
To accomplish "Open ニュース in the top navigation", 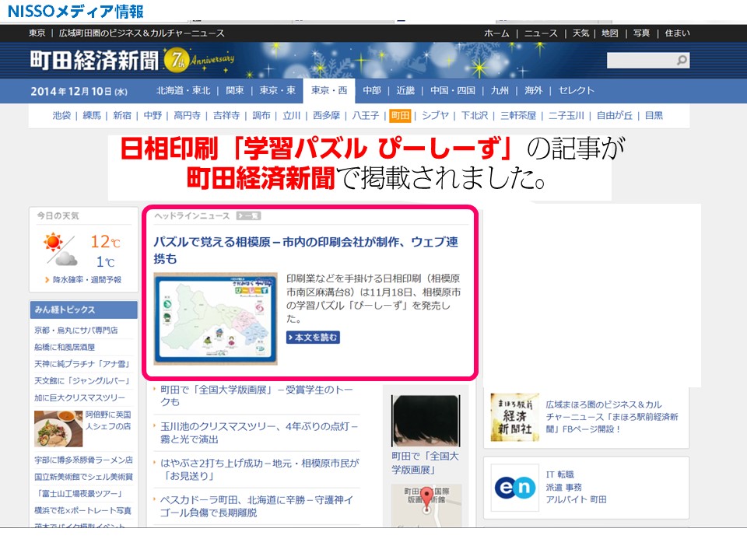I will pos(541,33).
